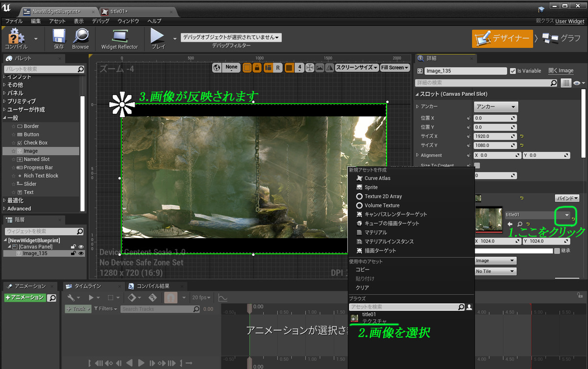Viewport: 588px width, 369px height.
Task: Open the Edit (編集) menu
Action: pyautogui.click(x=36, y=21)
